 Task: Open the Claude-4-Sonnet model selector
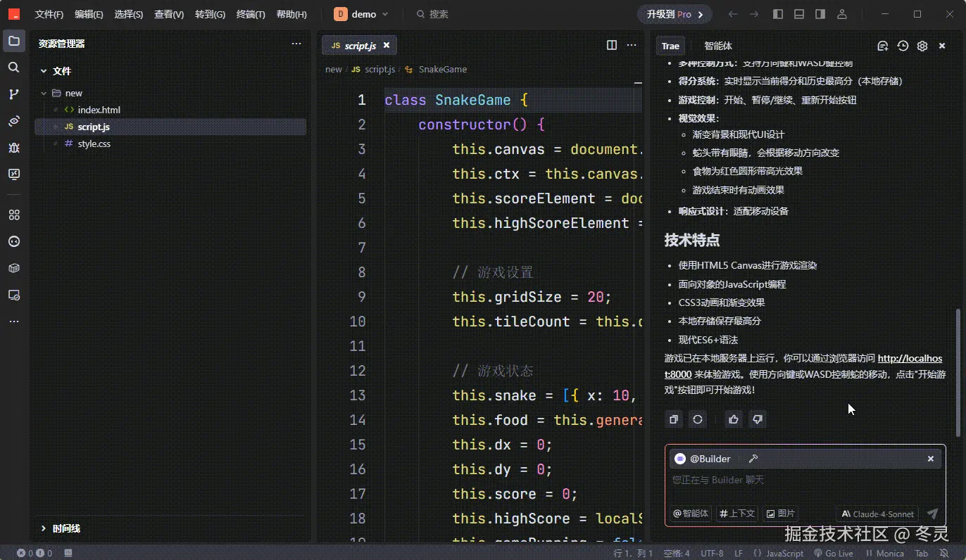pos(877,514)
